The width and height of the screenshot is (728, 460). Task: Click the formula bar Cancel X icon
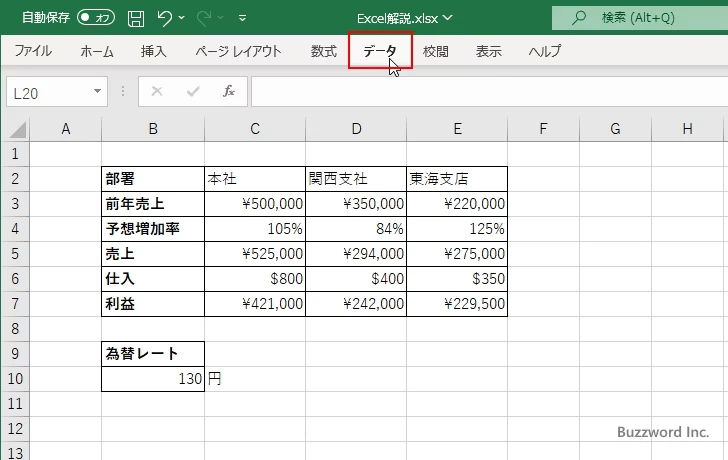(x=157, y=91)
